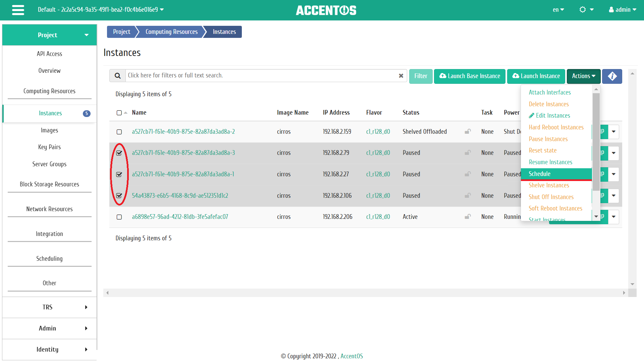Open the project selector dropdown in header
This screenshot has height=362, width=644.
click(101, 10)
